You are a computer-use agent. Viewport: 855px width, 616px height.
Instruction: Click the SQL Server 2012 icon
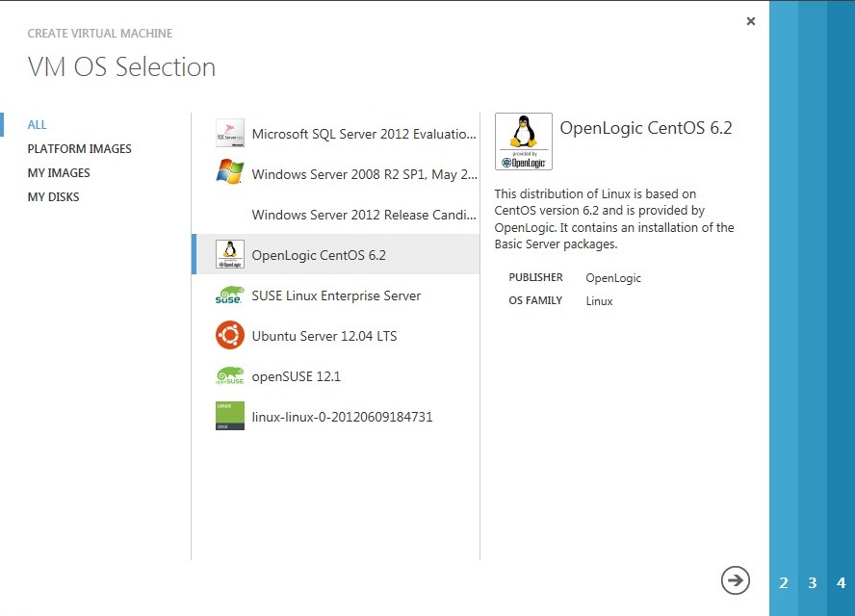click(230, 134)
